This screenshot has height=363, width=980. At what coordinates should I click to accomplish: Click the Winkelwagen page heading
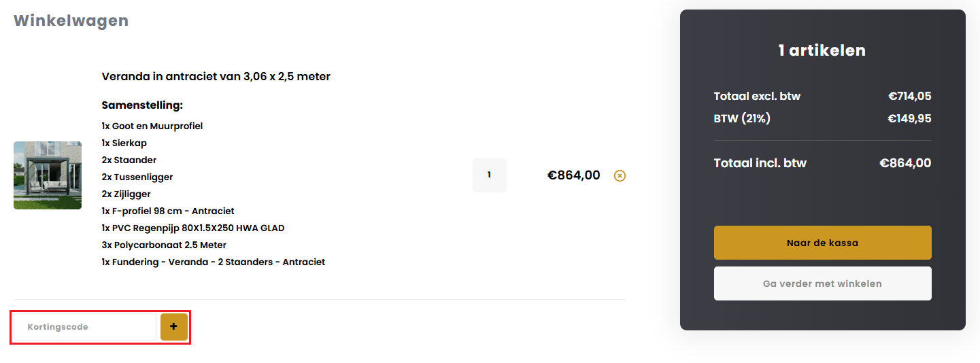coord(71,20)
